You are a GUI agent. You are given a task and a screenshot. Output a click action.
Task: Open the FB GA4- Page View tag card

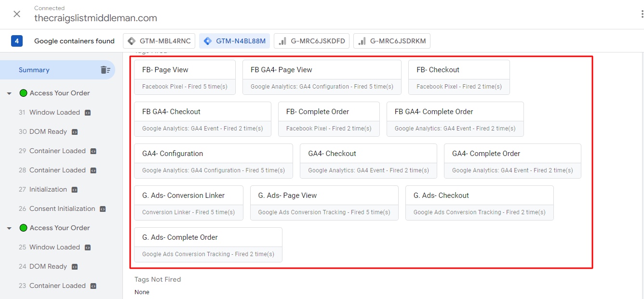pyautogui.click(x=322, y=77)
